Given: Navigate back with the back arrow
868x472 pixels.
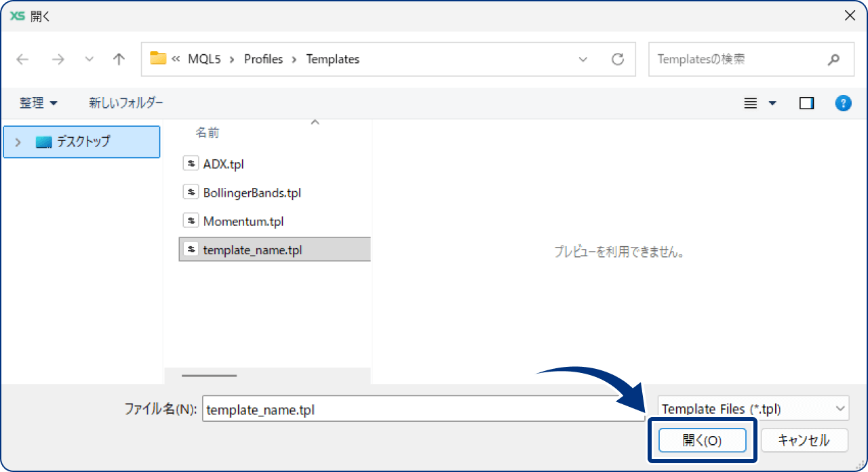Looking at the screenshot, I should click(x=22, y=59).
